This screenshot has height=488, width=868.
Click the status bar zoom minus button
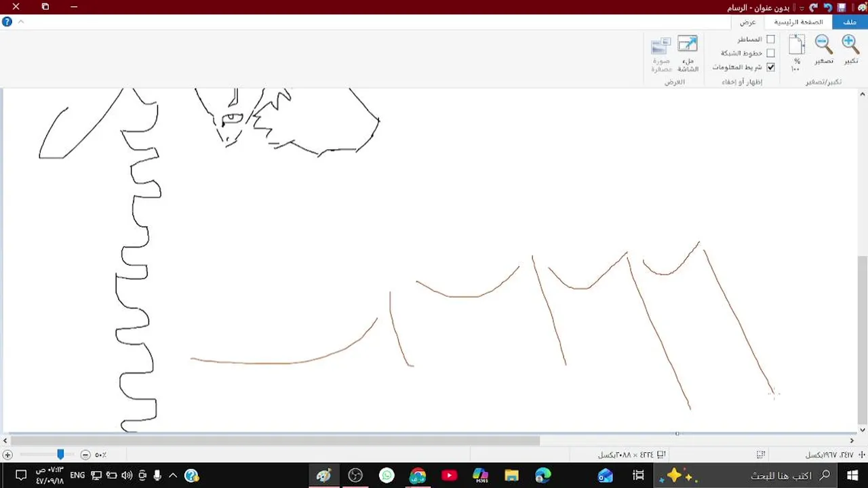pyautogui.click(x=85, y=455)
